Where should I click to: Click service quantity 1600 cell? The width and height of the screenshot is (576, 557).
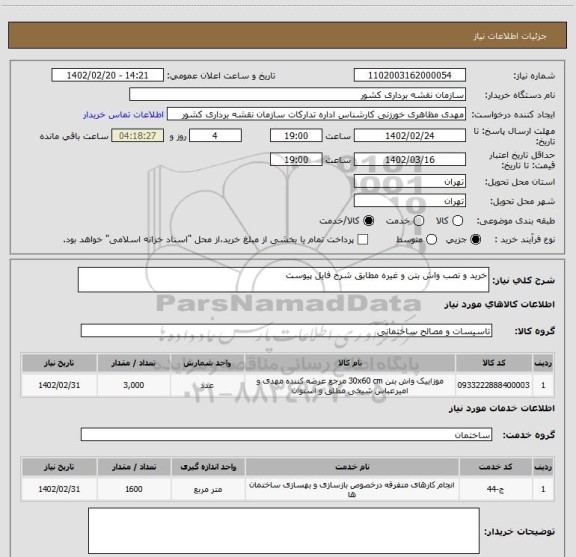pyautogui.click(x=134, y=489)
